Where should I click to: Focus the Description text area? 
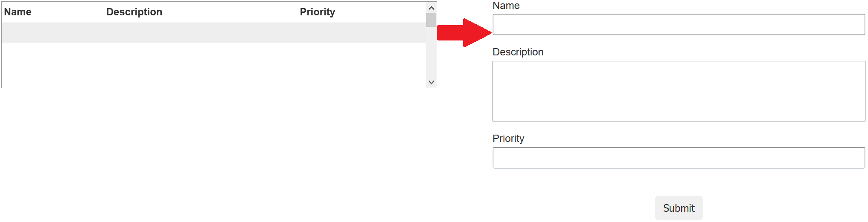pyautogui.click(x=679, y=91)
